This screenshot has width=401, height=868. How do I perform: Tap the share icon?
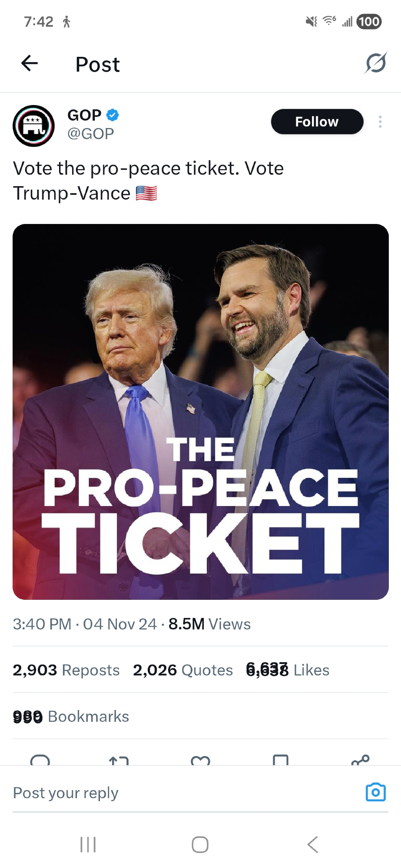[x=360, y=760]
